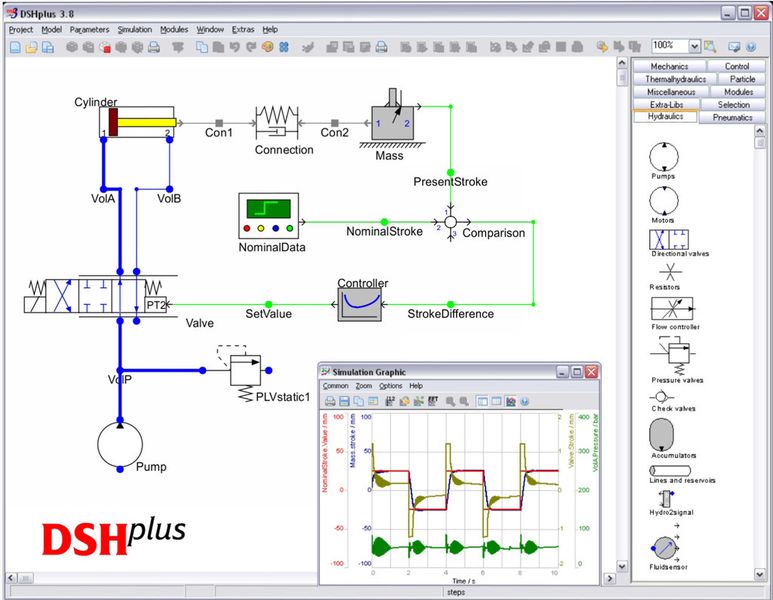This screenshot has width=773, height=600.
Task: Select the Cylinder block in the model
Action: coord(138,122)
